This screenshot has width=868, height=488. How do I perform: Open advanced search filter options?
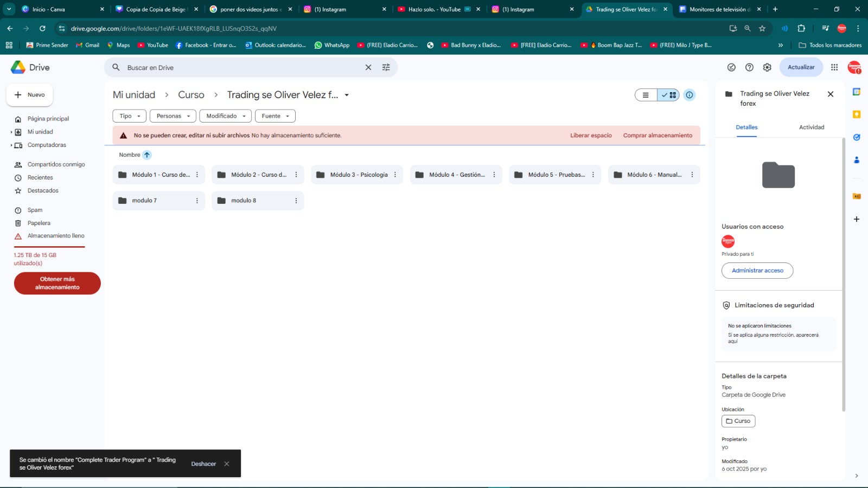[x=386, y=67]
